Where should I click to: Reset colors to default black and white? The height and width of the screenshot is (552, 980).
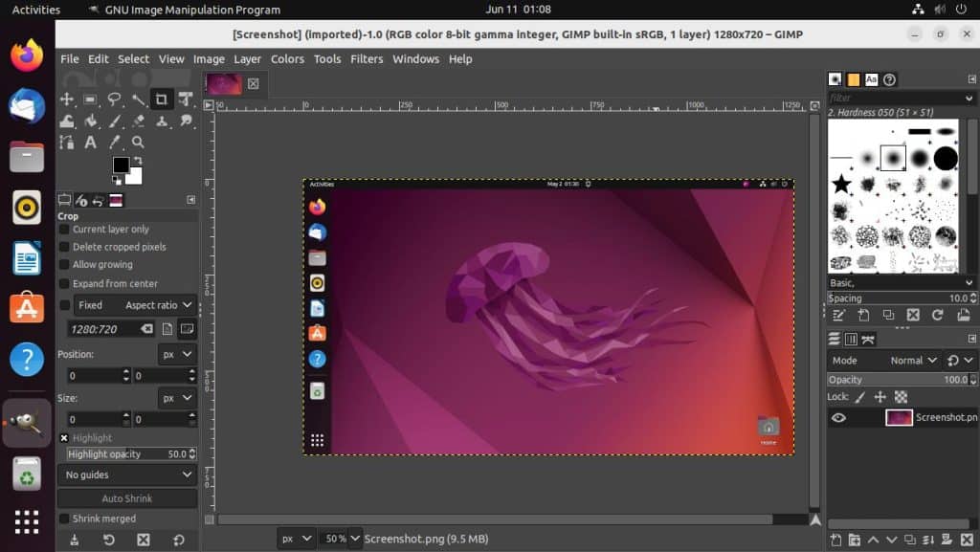tap(116, 181)
